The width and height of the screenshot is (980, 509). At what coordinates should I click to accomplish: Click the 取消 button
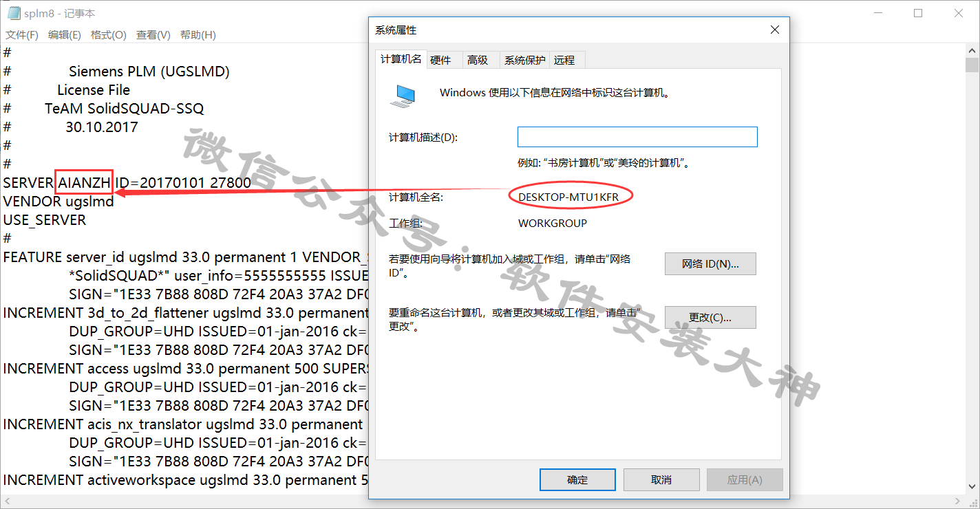[661, 480]
